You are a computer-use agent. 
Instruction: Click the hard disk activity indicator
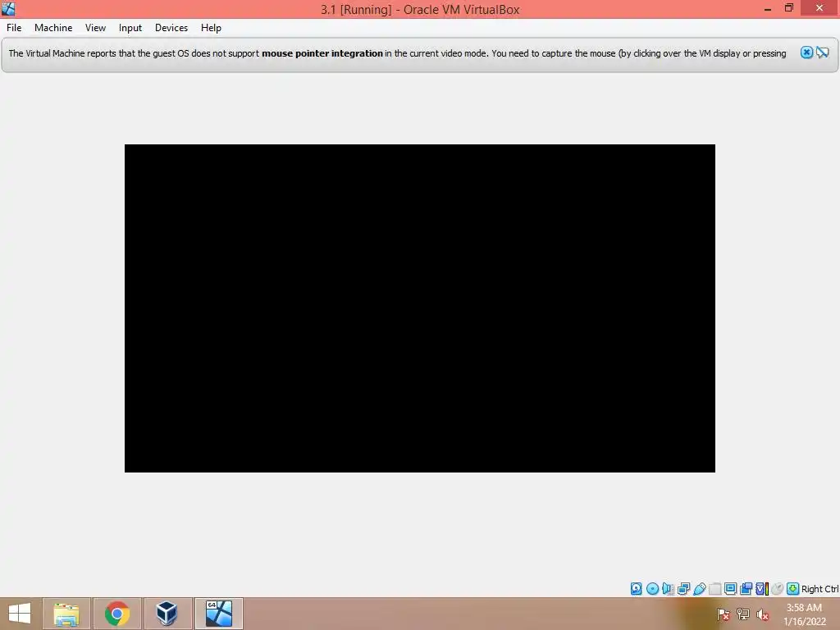pos(636,589)
